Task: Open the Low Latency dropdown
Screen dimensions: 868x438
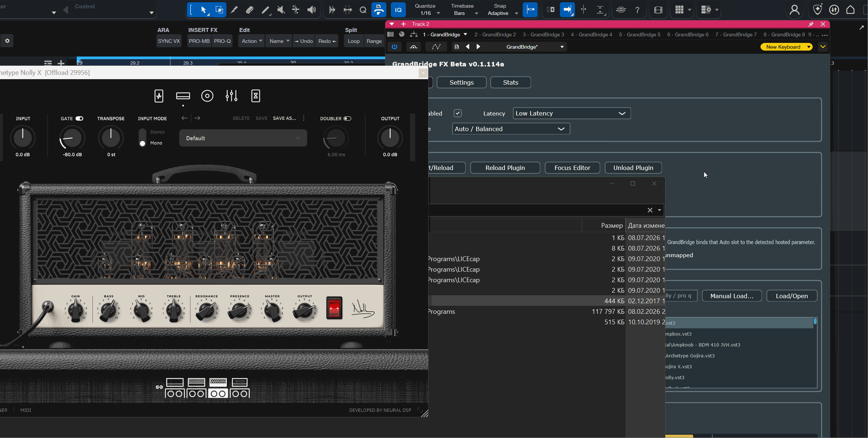Action: pos(572,113)
